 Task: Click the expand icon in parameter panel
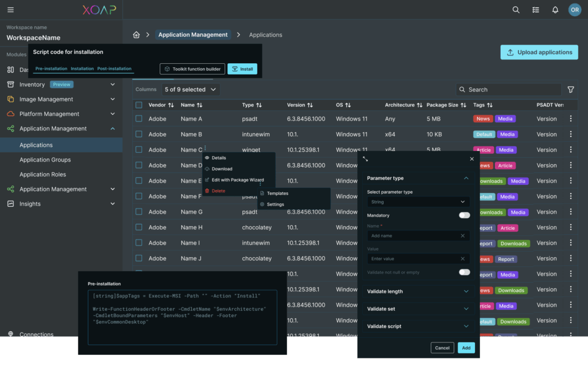(365, 159)
